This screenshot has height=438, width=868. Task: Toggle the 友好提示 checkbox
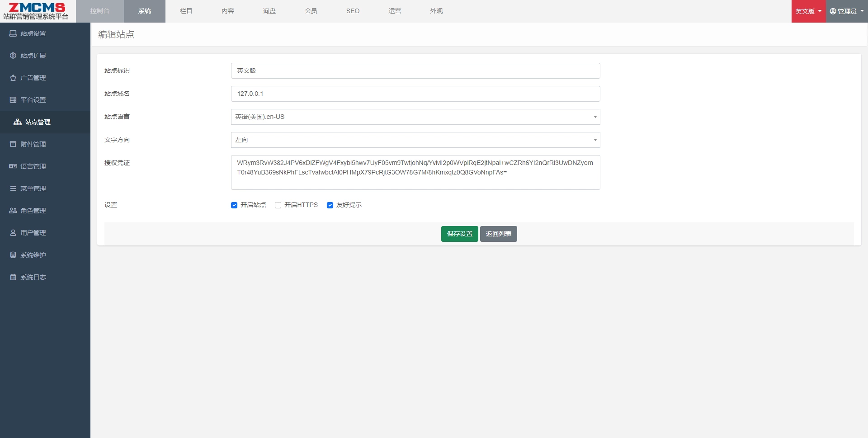pyautogui.click(x=330, y=205)
